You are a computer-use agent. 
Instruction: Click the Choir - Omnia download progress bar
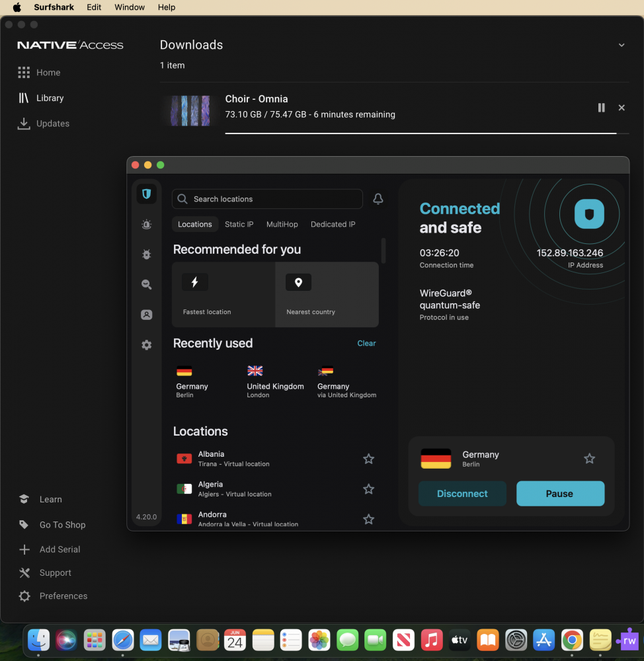tap(427, 134)
